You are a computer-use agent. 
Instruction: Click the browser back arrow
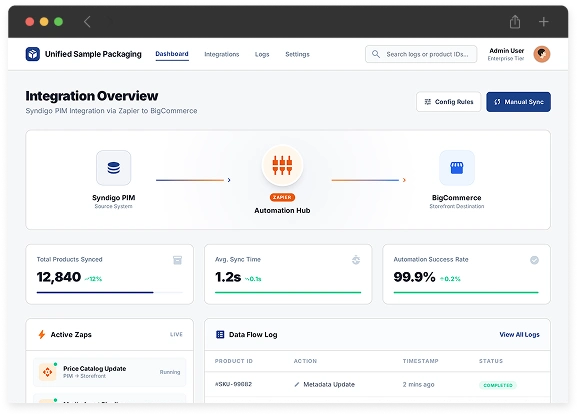[x=87, y=21]
